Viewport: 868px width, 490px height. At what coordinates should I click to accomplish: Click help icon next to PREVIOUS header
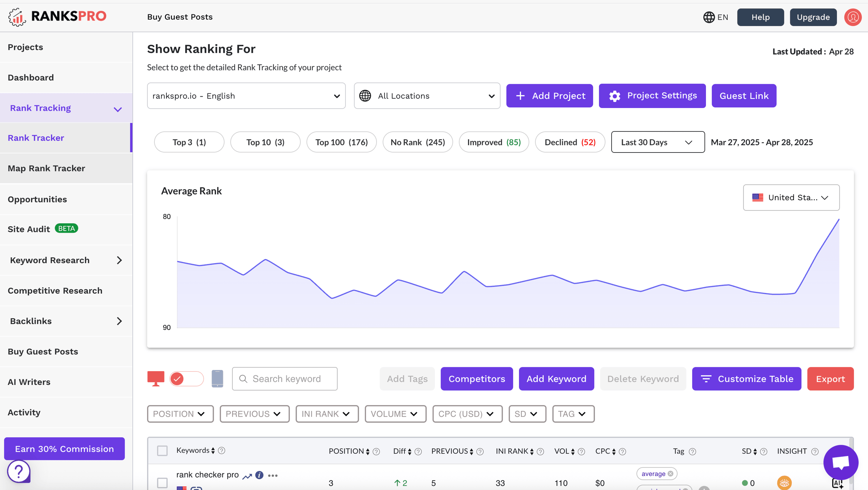480,451
